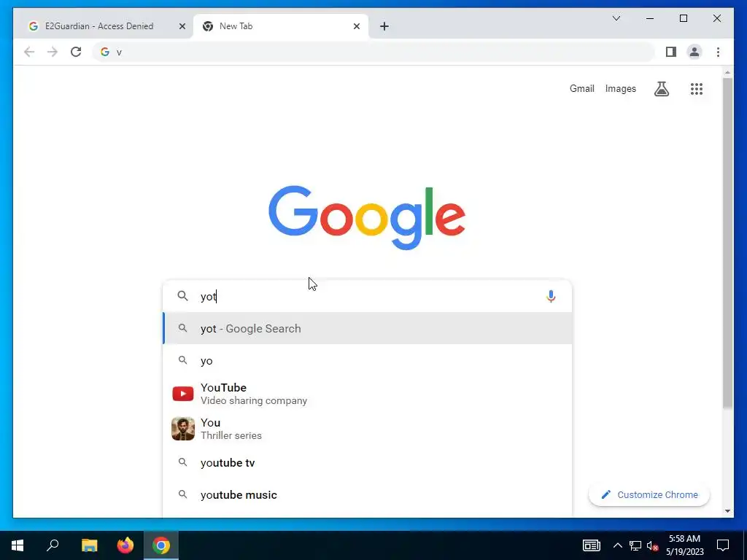Click the Google logo

point(367,217)
